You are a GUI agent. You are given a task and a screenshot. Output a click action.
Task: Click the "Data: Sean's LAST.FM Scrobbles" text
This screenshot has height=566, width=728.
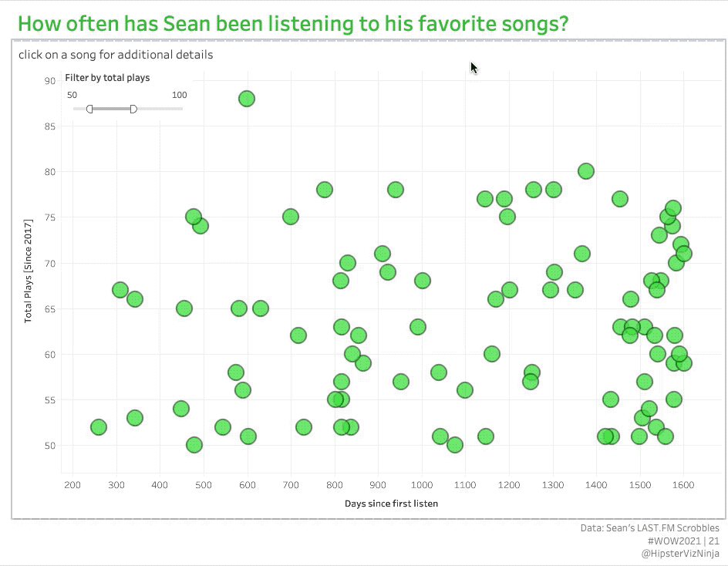649,528
